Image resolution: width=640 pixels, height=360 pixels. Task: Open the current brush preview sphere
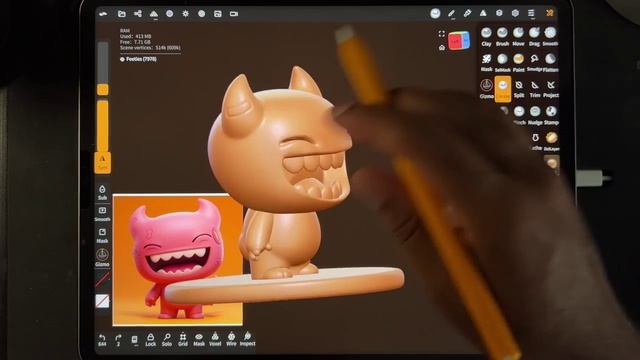tap(435, 13)
